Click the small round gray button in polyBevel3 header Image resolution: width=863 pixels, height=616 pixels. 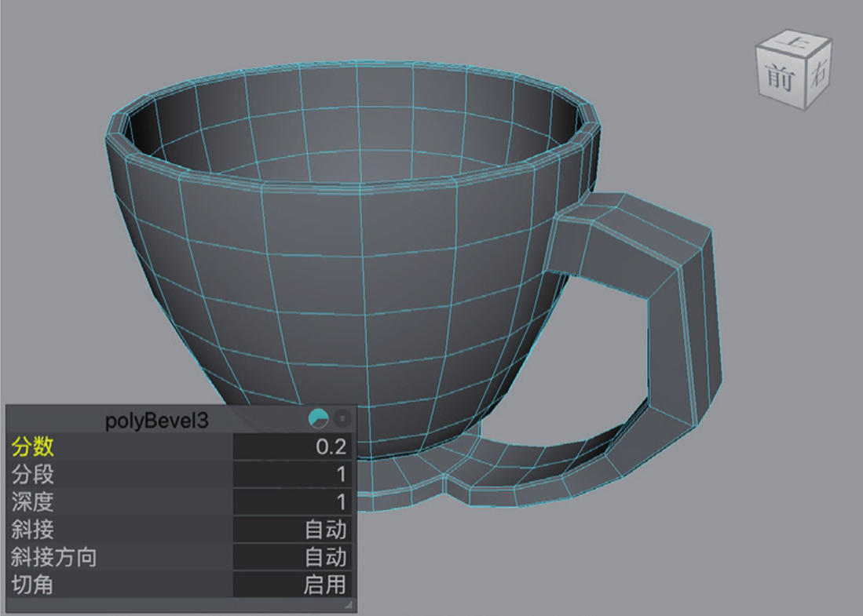click(x=342, y=419)
